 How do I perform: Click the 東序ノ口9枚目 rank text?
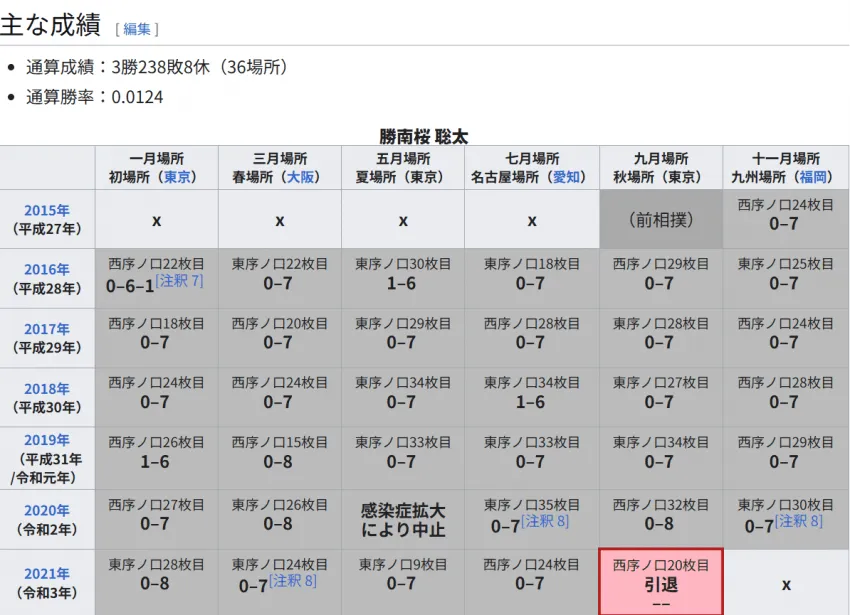[x=403, y=565]
